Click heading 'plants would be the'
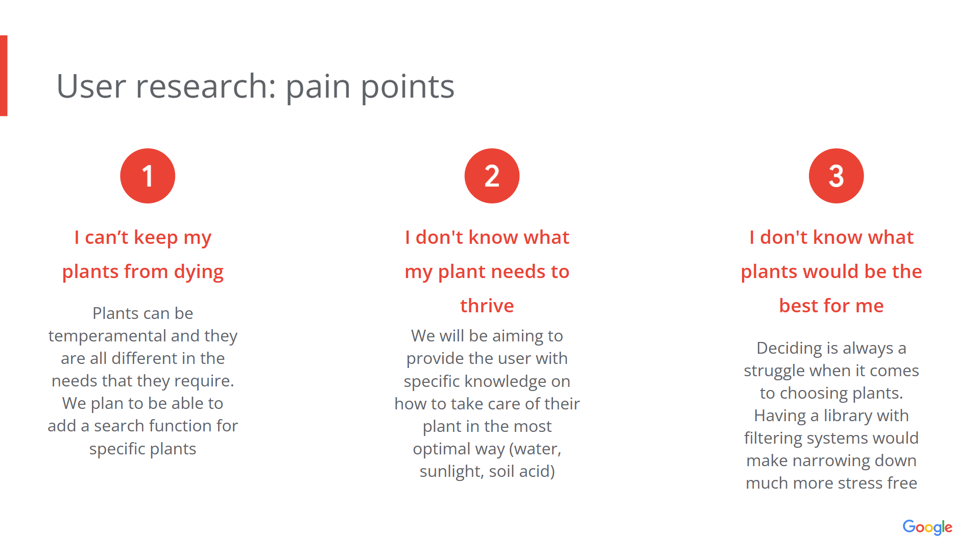Screen dimensions: 980x551 (x=831, y=271)
